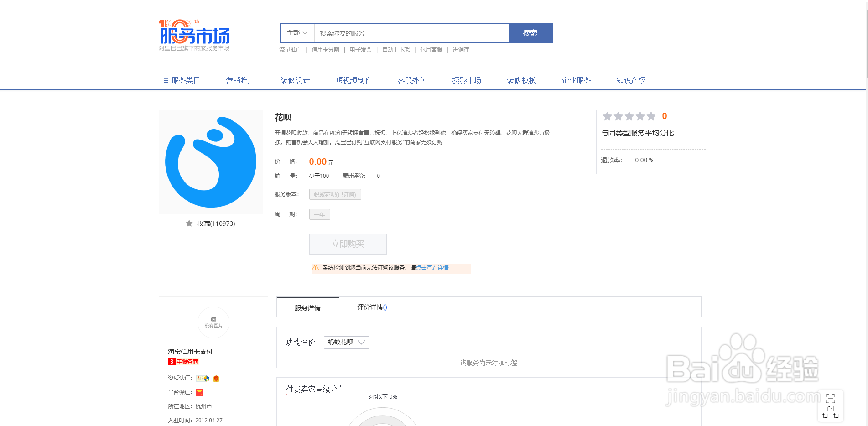Go to 短视频制作 navigation item
868x426 pixels.
click(353, 80)
